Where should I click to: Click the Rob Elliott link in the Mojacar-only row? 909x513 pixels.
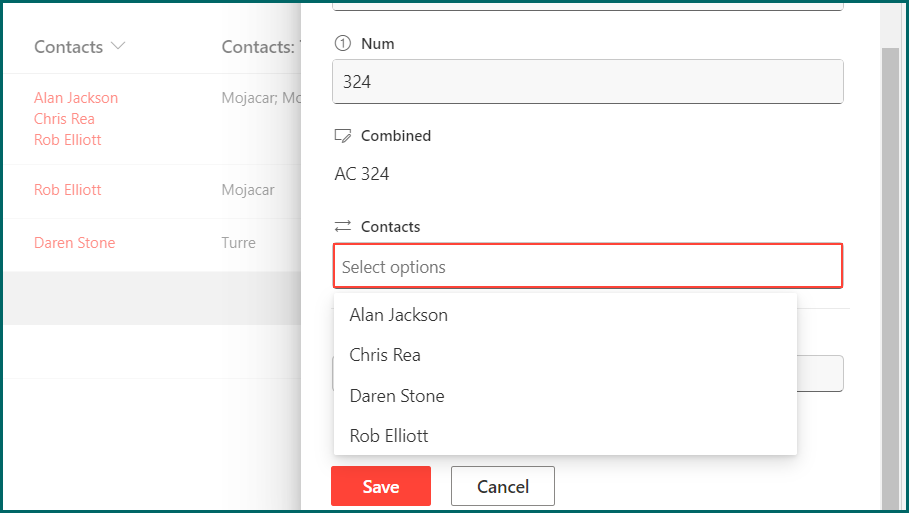[x=68, y=190]
